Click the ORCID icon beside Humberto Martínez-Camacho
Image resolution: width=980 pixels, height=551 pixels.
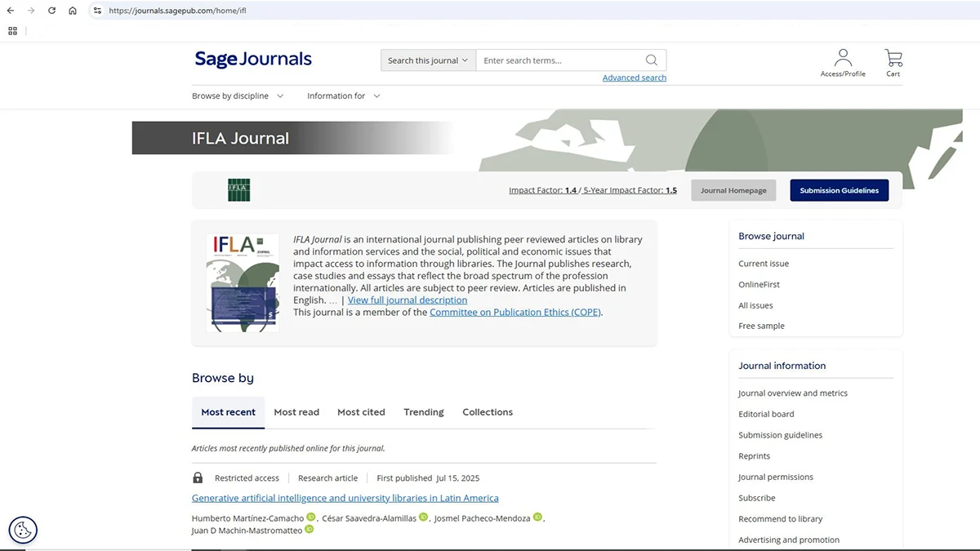(x=311, y=517)
